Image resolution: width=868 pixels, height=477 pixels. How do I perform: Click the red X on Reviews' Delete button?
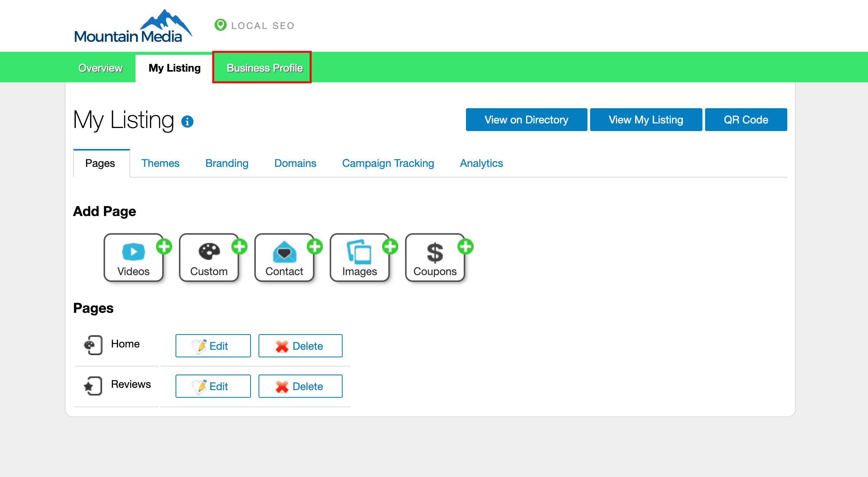click(x=282, y=386)
